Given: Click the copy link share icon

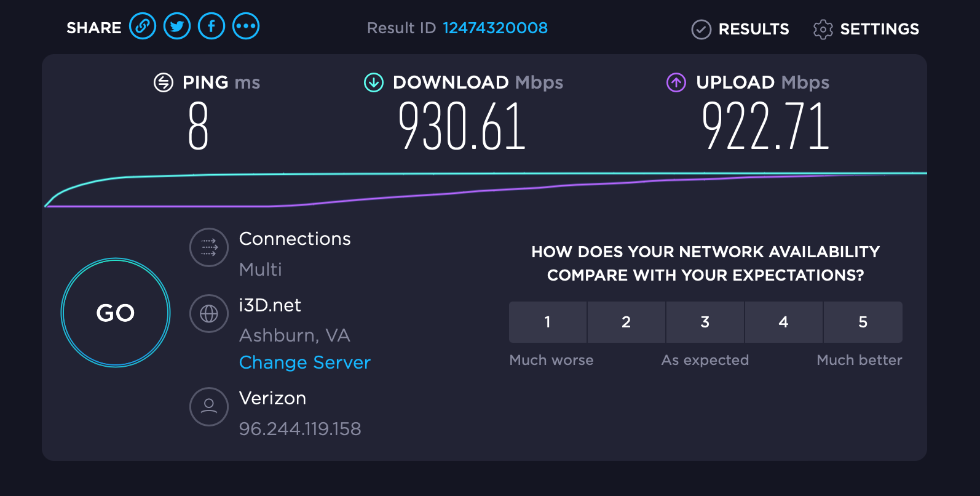Looking at the screenshot, I should pos(143,26).
